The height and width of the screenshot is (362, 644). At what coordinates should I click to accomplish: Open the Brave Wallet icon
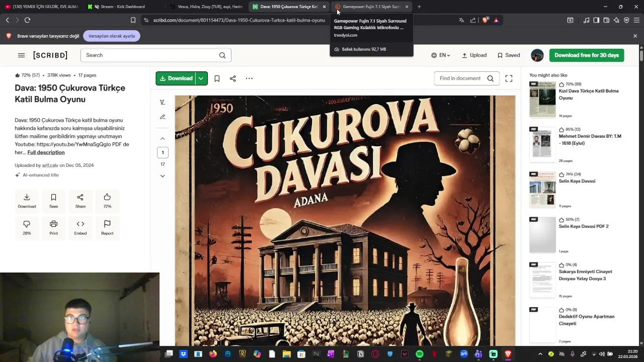[x=606, y=20]
